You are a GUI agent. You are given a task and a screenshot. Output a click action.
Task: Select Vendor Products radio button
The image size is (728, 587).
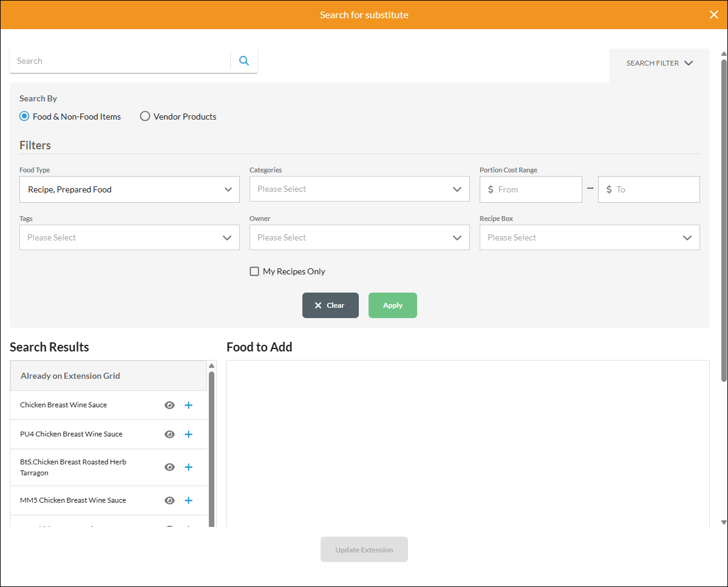point(145,116)
